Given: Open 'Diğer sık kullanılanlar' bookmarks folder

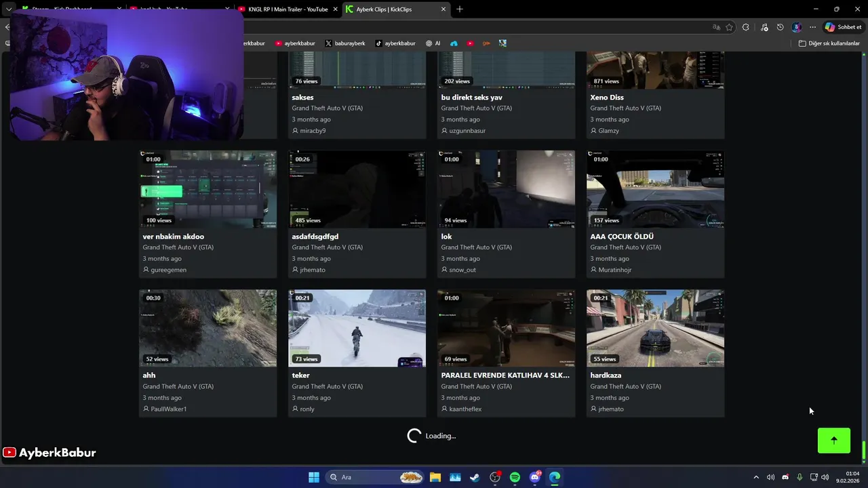Looking at the screenshot, I should pos(829,43).
